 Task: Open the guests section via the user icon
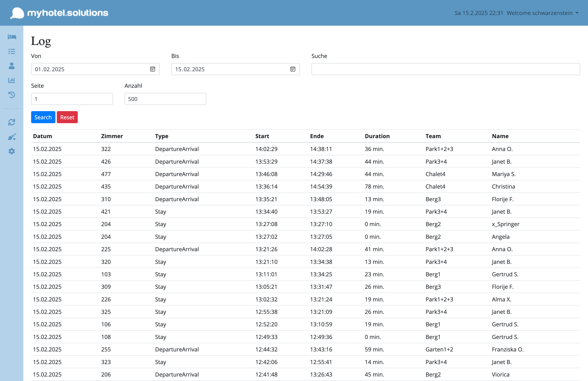[x=12, y=66]
